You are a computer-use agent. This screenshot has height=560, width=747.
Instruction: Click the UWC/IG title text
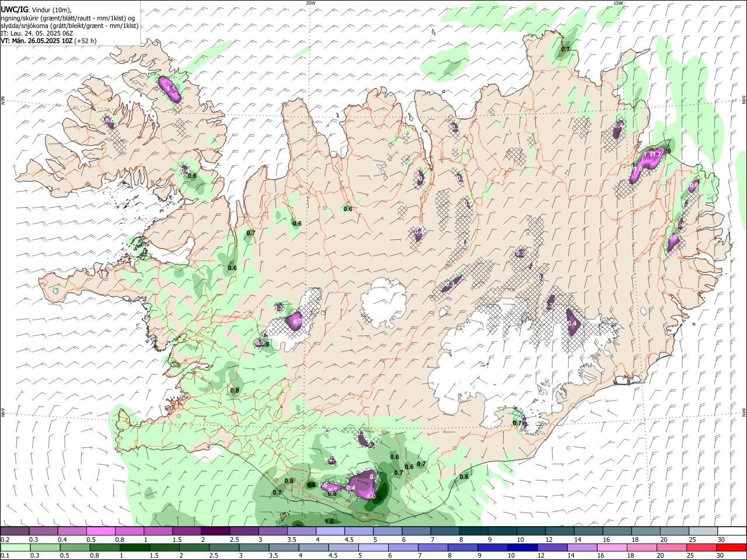pos(14,9)
